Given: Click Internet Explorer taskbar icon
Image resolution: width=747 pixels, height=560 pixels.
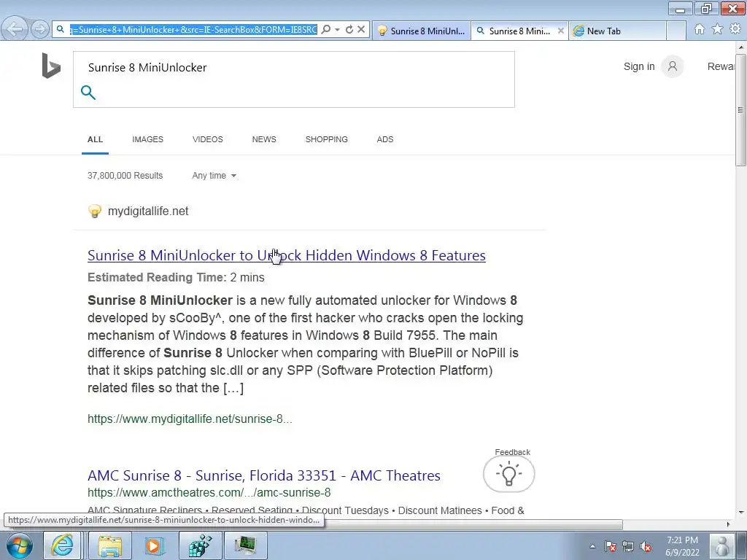Looking at the screenshot, I should 63,545.
